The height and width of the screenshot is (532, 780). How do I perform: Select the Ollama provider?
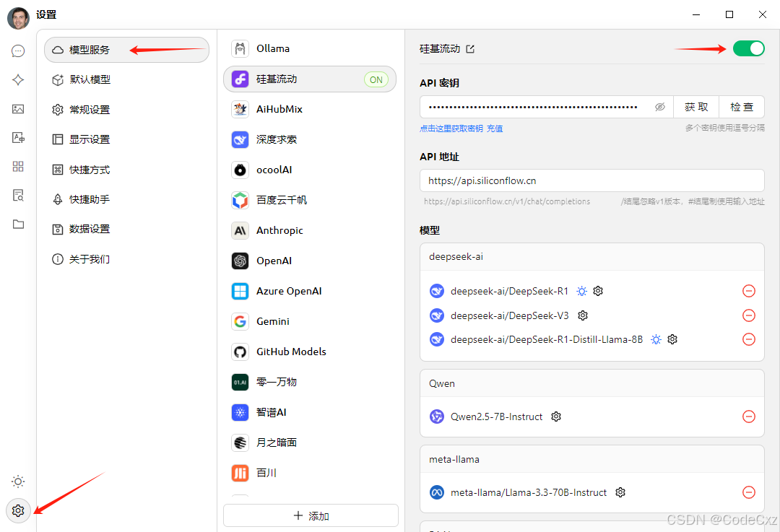310,49
